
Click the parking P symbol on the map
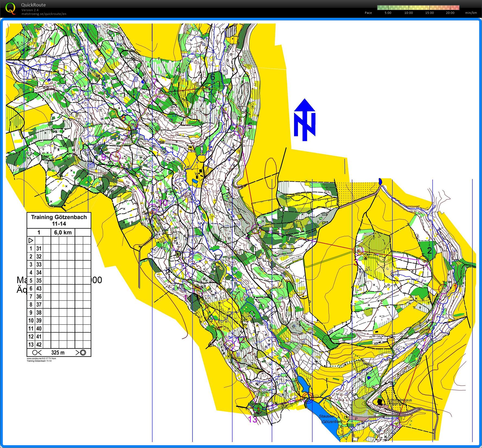tap(356, 418)
